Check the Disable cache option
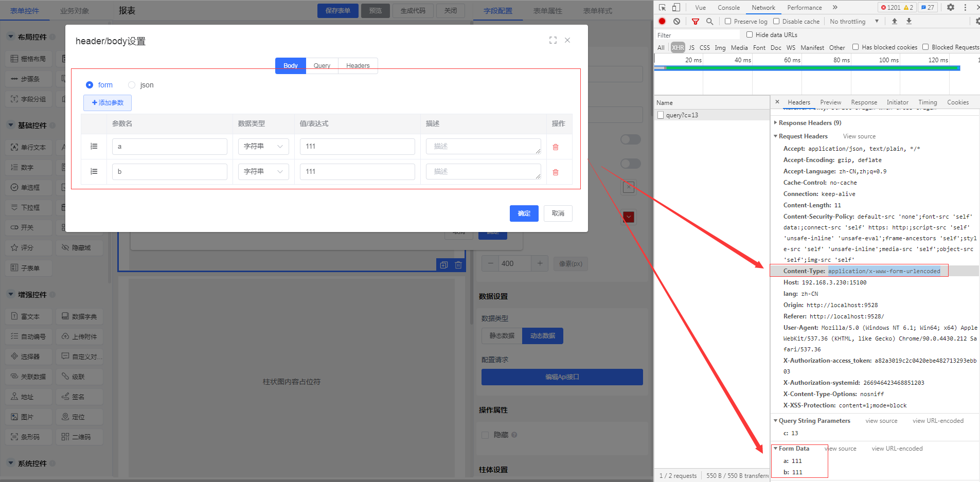 tap(776, 21)
